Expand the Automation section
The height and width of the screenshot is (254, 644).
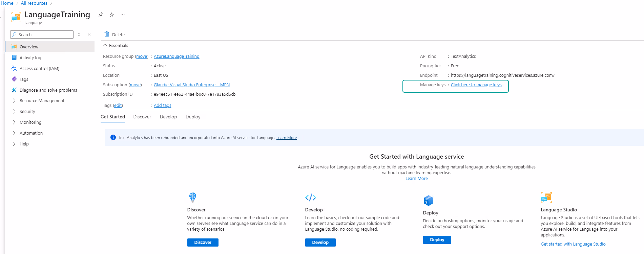(x=31, y=133)
